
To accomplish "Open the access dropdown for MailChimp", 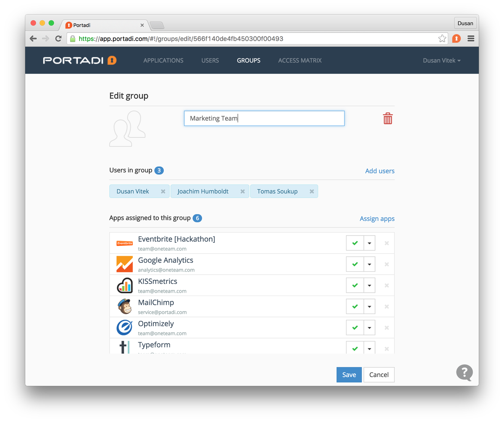I will click(369, 307).
